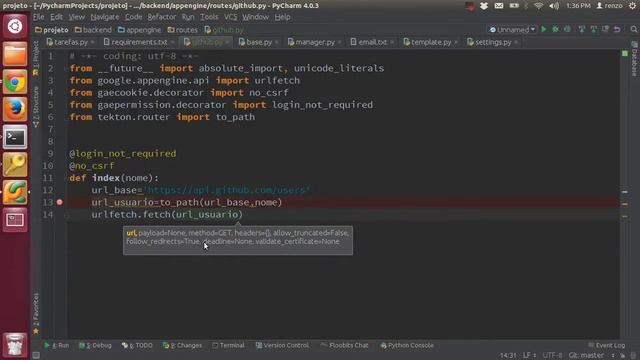The width and height of the screenshot is (640, 360).
Task: Open the TODO tool window
Action: (x=137, y=345)
